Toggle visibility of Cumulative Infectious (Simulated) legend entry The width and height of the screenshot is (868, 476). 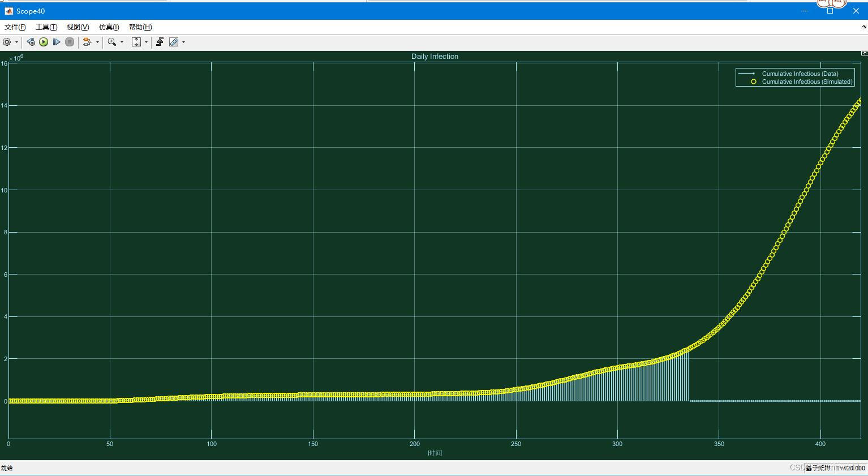[x=806, y=82]
